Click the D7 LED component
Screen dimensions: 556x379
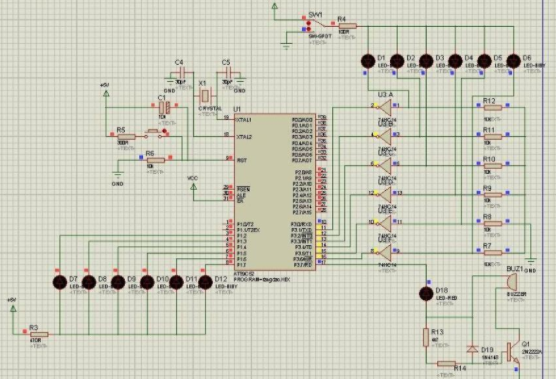coord(60,282)
